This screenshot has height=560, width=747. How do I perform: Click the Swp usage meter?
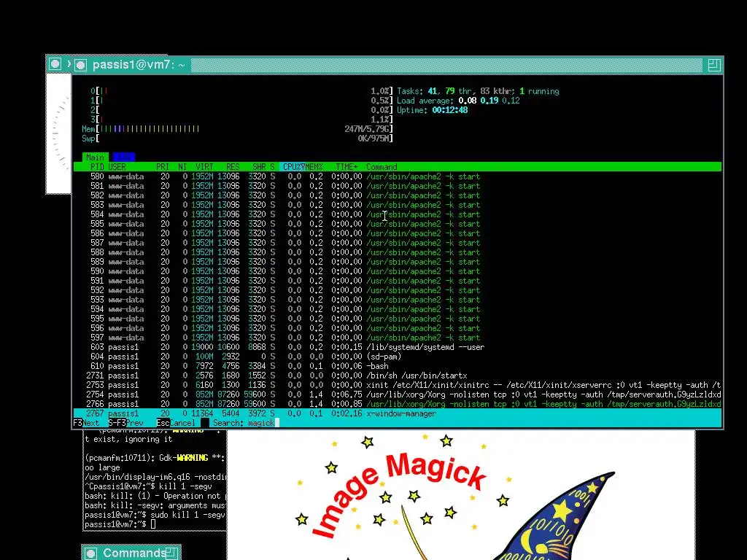click(237, 139)
